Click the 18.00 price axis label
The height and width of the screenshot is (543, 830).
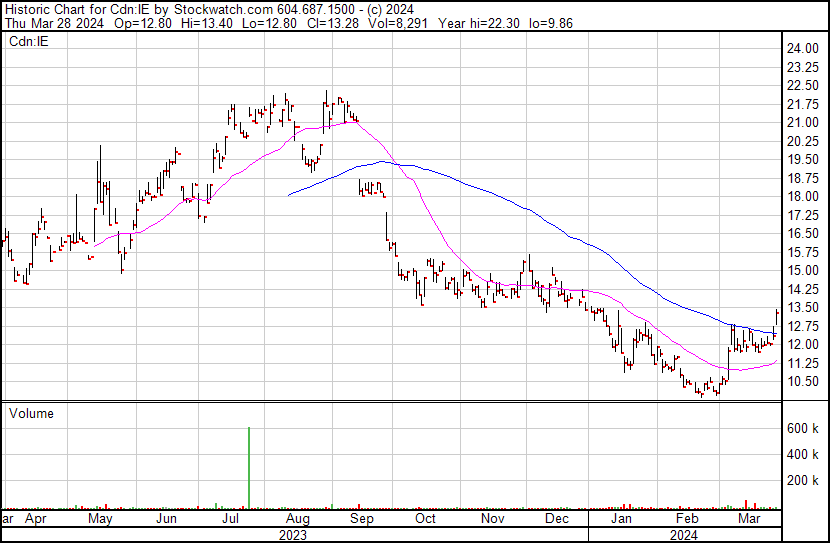[802, 196]
